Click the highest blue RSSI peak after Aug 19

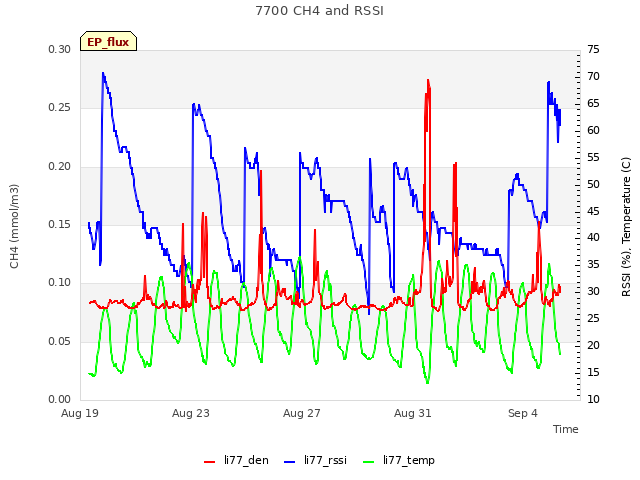coord(103,73)
